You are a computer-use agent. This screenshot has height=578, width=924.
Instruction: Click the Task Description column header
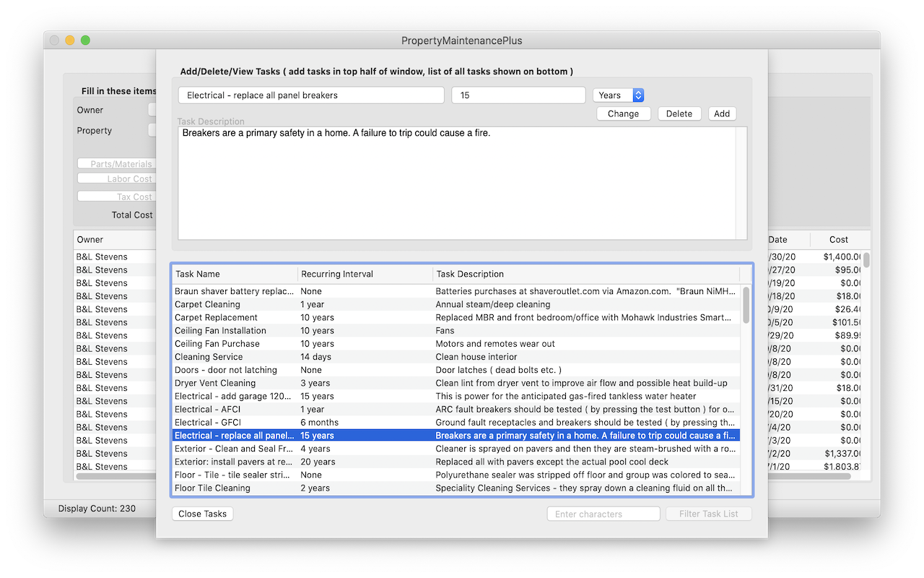[x=585, y=274]
